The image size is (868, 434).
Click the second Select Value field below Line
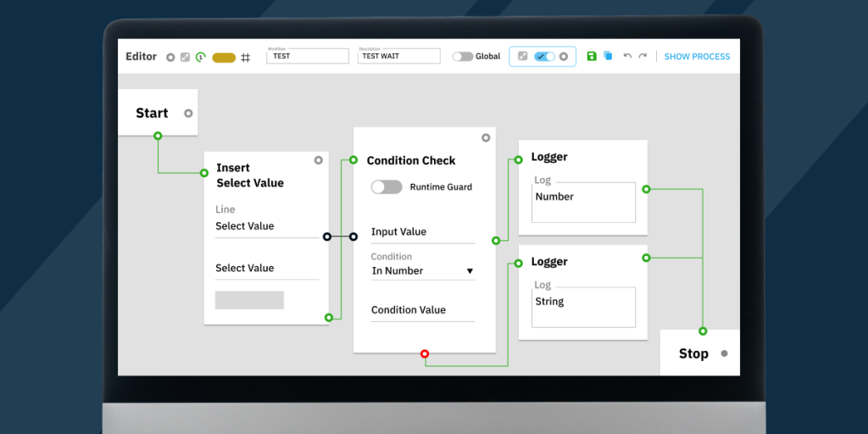pos(267,269)
